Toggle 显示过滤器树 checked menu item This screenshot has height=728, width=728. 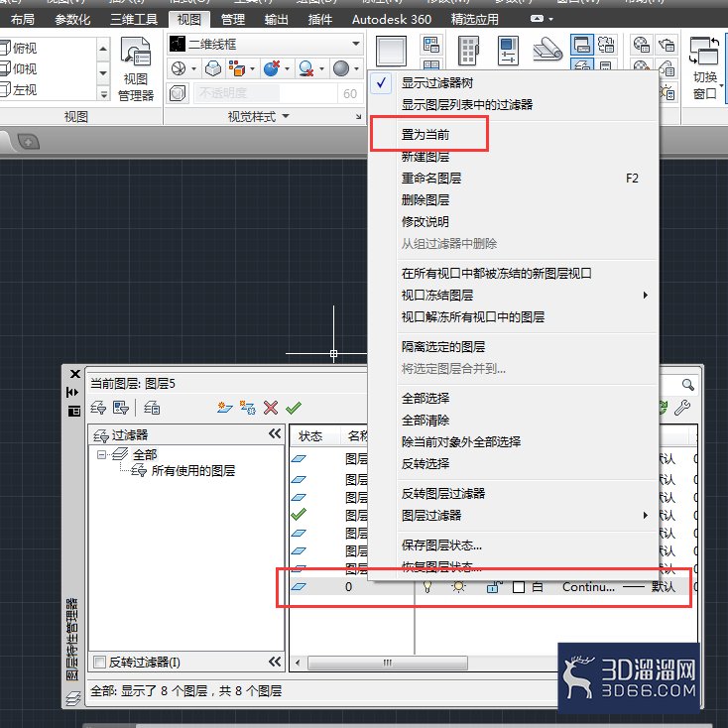[514, 83]
